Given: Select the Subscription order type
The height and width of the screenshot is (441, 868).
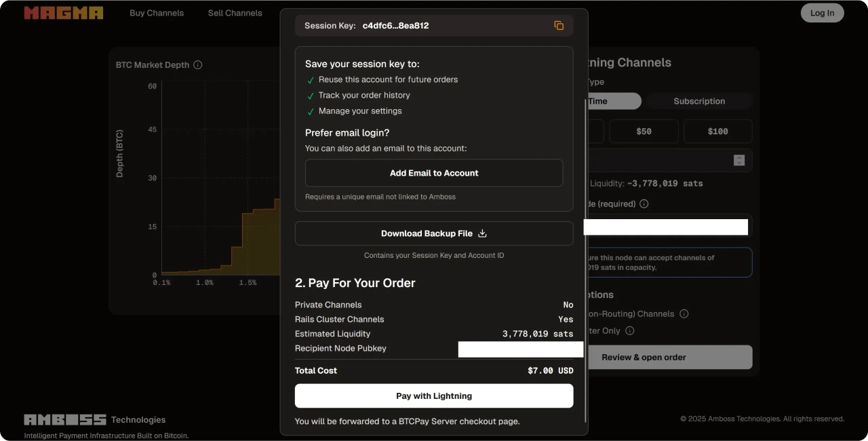Looking at the screenshot, I should [698, 101].
